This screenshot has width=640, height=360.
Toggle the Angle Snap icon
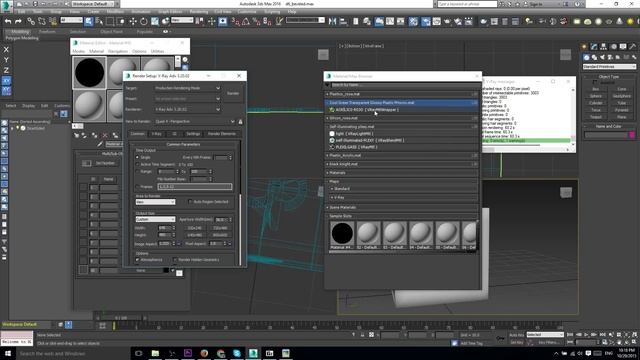[x=246, y=21]
